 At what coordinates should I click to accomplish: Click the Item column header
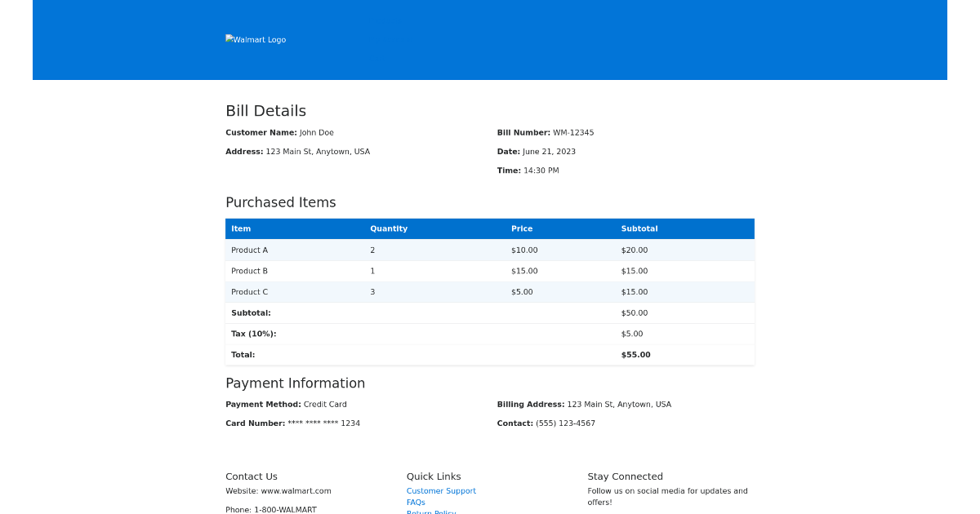[x=241, y=228]
